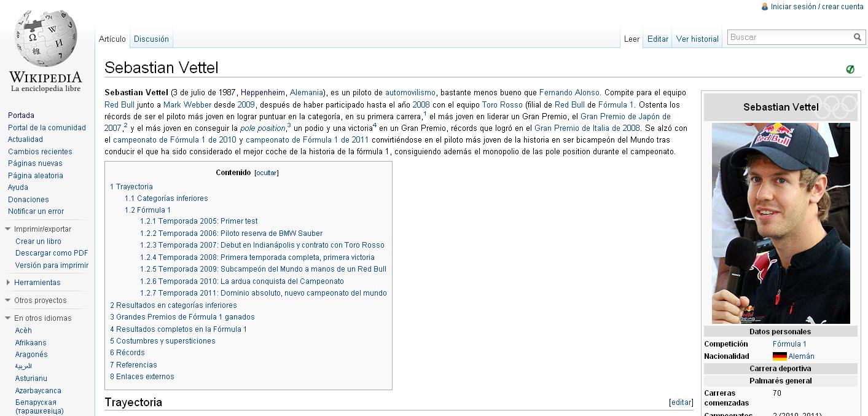
Task: Switch to the Discusión tab
Action: [151, 39]
